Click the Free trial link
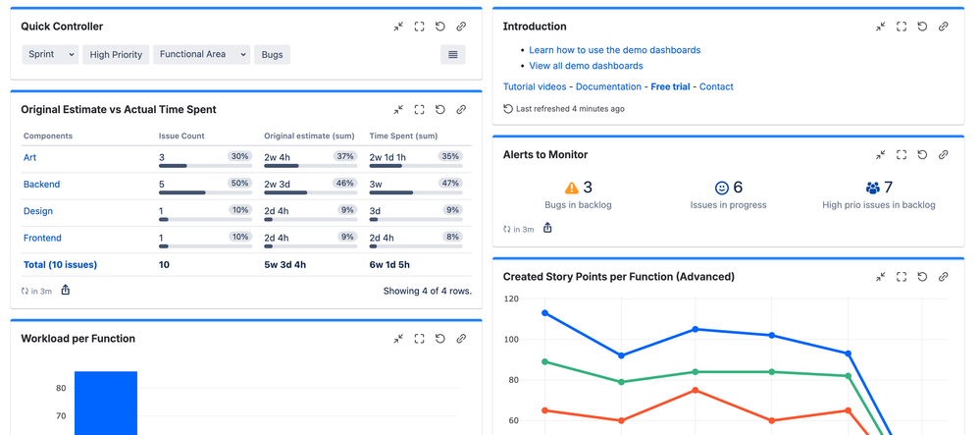Image resolution: width=980 pixels, height=435 pixels. (670, 87)
